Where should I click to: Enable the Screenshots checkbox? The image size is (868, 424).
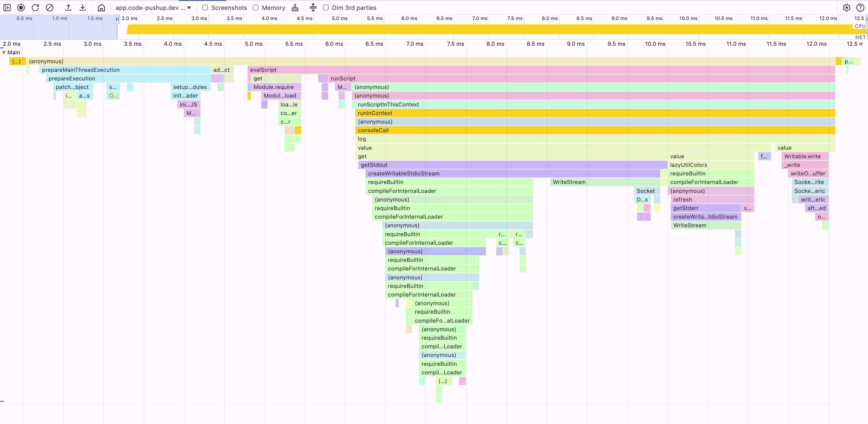(205, 7)
